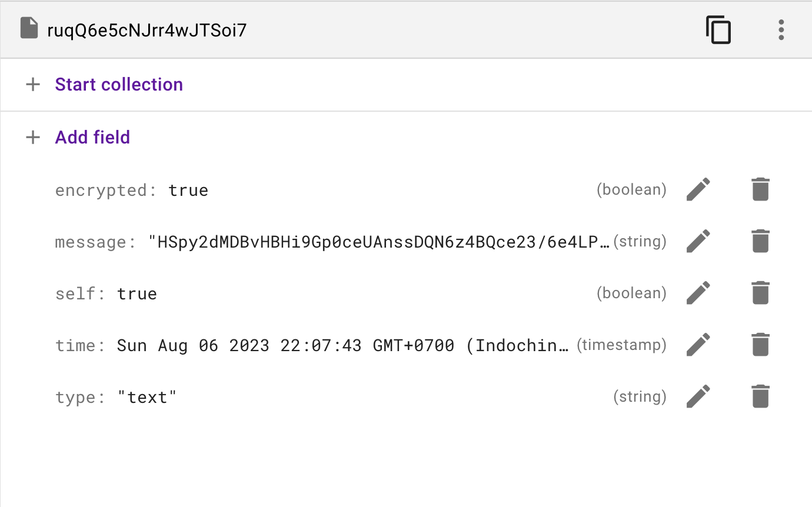The height and width of the screenshot is (507, 812).
Task: Start a new collection
Action: 119,84
